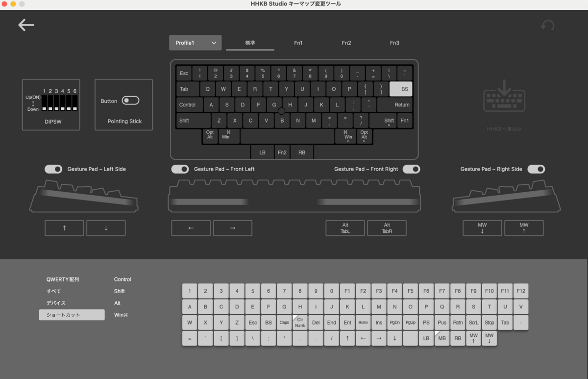The width and height of the screenshot is (588, 379).
Task: Pick the Caps key in the key palette
Action: tap(284, 323)
